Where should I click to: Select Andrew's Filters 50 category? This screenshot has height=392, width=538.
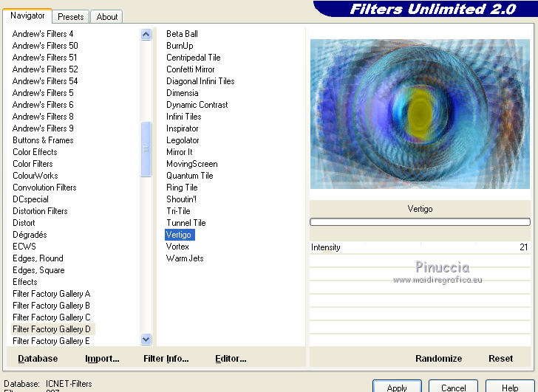click(x=45, y=46)
